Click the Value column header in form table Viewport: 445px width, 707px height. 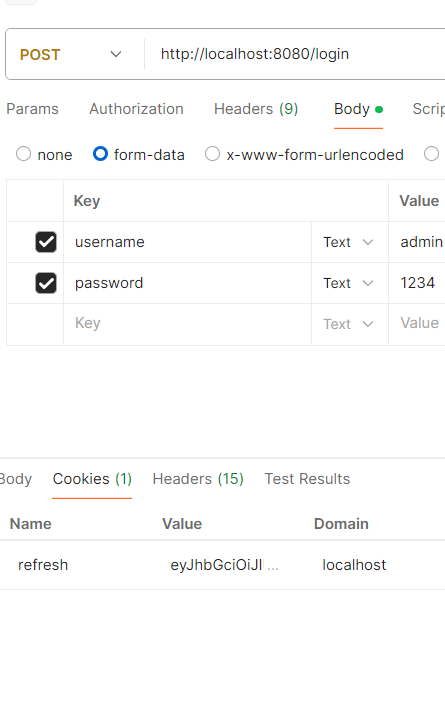point(419,201)
